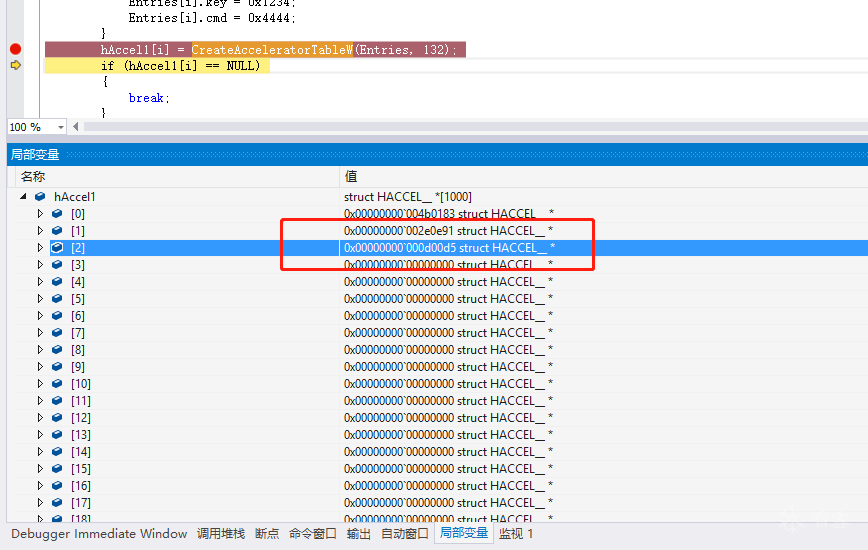Click the cube icon of row [16]

pyautogui.click(x=57, y=486)
